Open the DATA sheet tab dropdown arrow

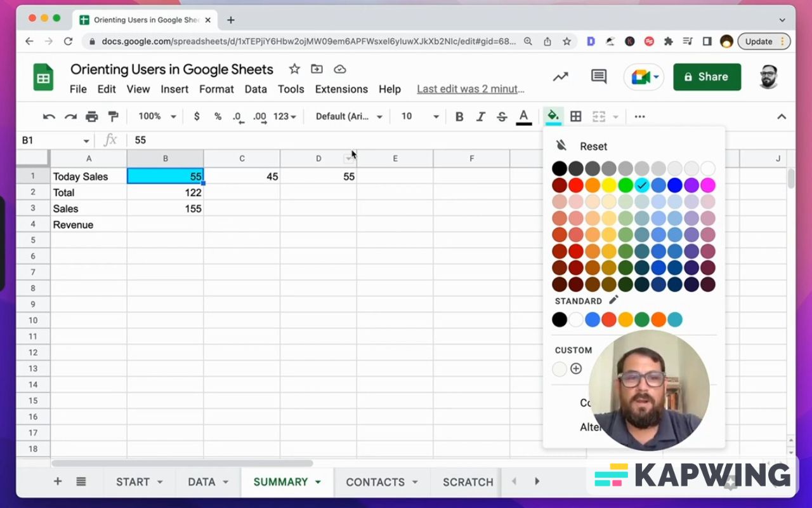coord(225,483)
